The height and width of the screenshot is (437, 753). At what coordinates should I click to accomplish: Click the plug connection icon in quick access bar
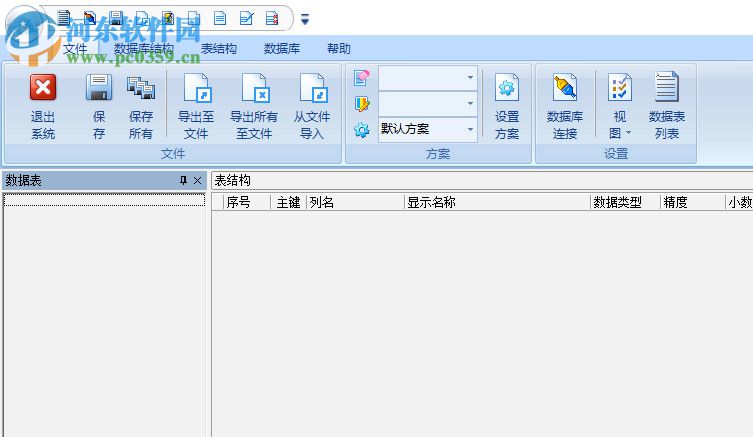(x=90, y=18)
